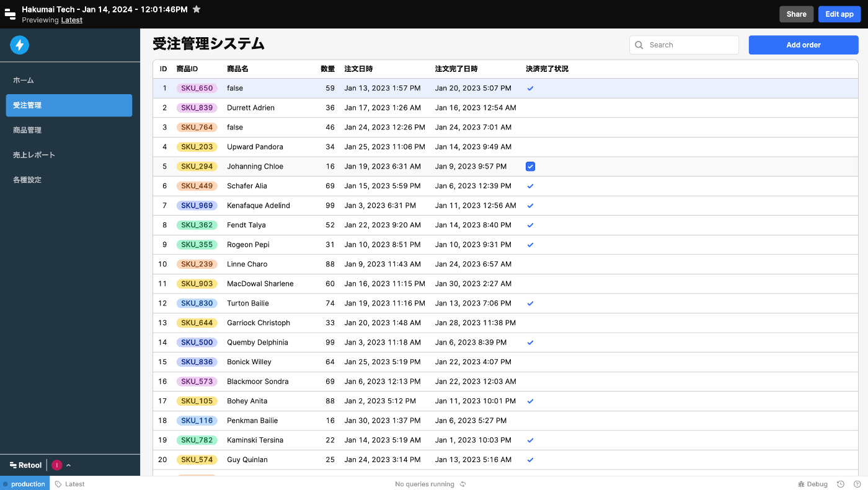Select the Durrett Adrien cell
Viewport: 868px width, 490px height.
click(250, 108)
